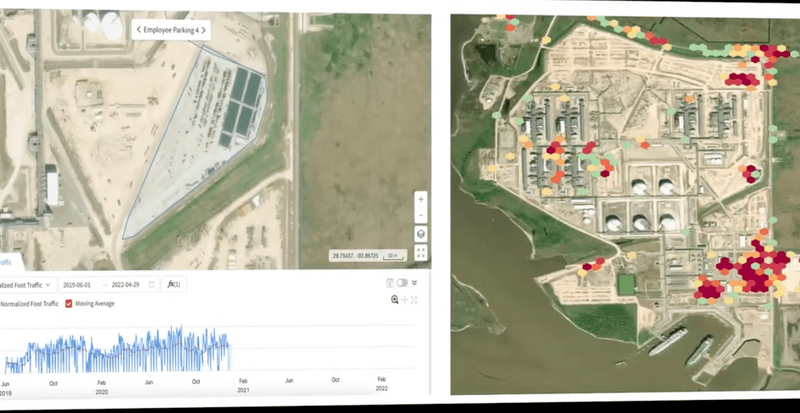The width and height of the screenshot is (800, 413).
Task: Select the chart pan tool
Action: [x=405, y=300]
